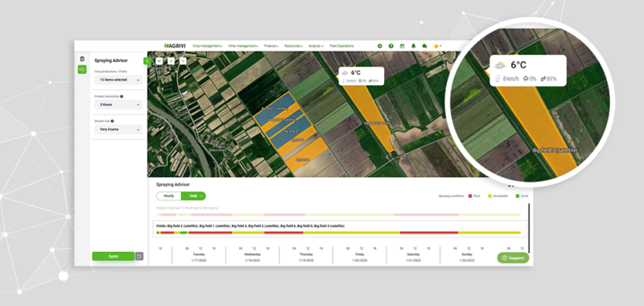The height and width of the screenshot is (306, 644).
Task: Open the help question mark icon
Action: coord(391,46)
